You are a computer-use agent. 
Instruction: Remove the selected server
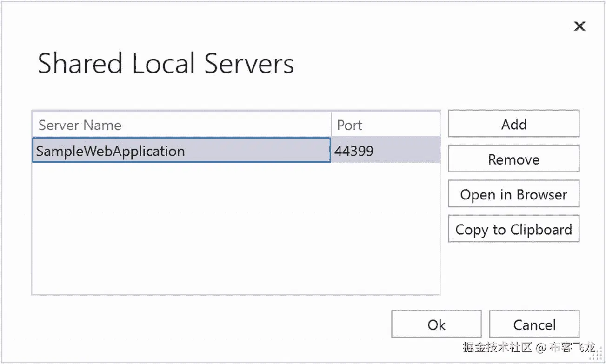pos(513,159)
